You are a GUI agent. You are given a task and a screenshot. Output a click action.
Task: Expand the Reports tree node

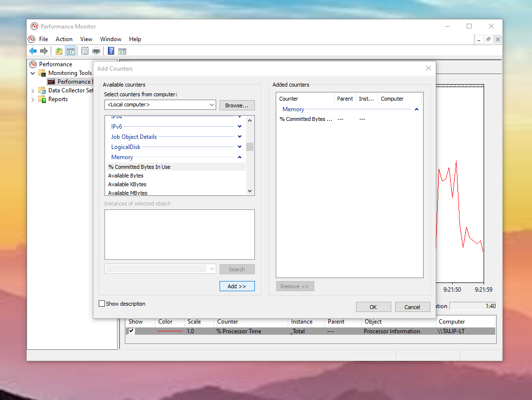tap(32, 100)
